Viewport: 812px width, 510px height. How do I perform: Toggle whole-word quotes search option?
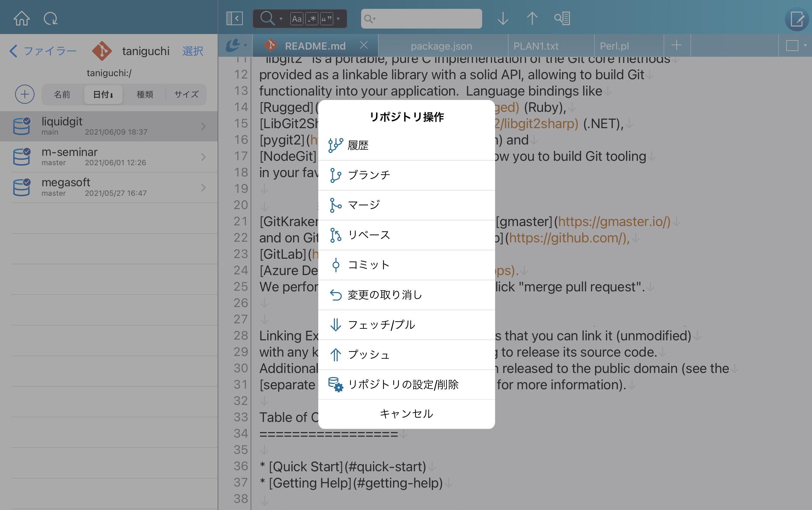pyautogui.click(x=326, y=19)
